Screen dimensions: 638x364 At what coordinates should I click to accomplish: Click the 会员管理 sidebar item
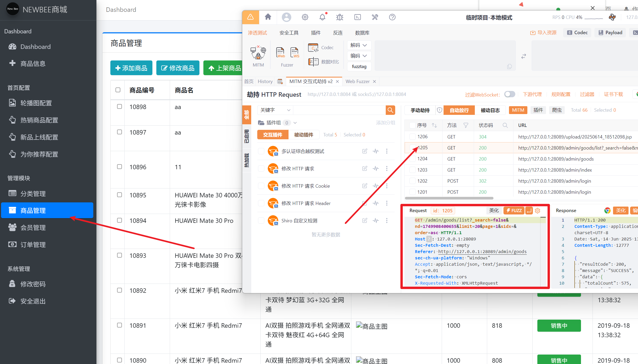point(33,228)
